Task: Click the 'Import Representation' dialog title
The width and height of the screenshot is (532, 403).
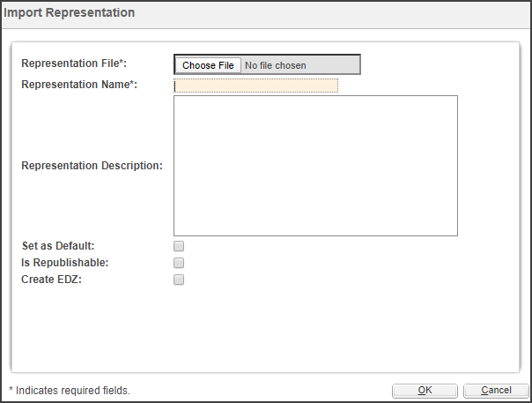Action: click(x=70, y=12)
